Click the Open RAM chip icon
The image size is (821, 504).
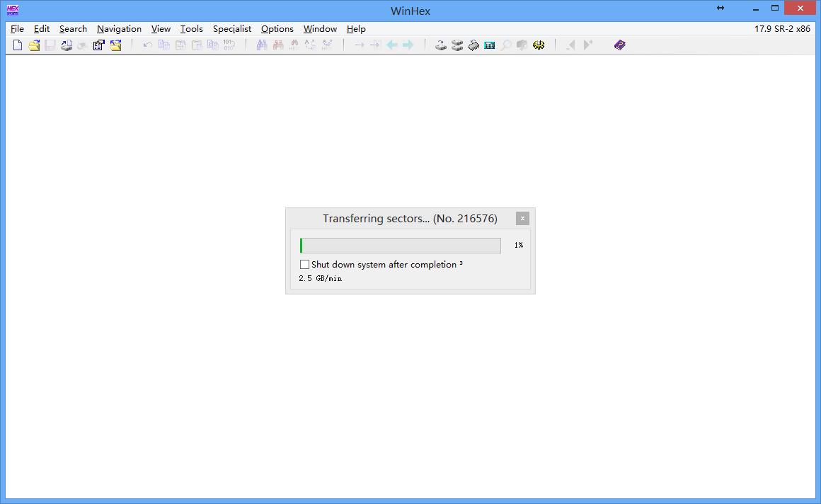click(473, 45)
